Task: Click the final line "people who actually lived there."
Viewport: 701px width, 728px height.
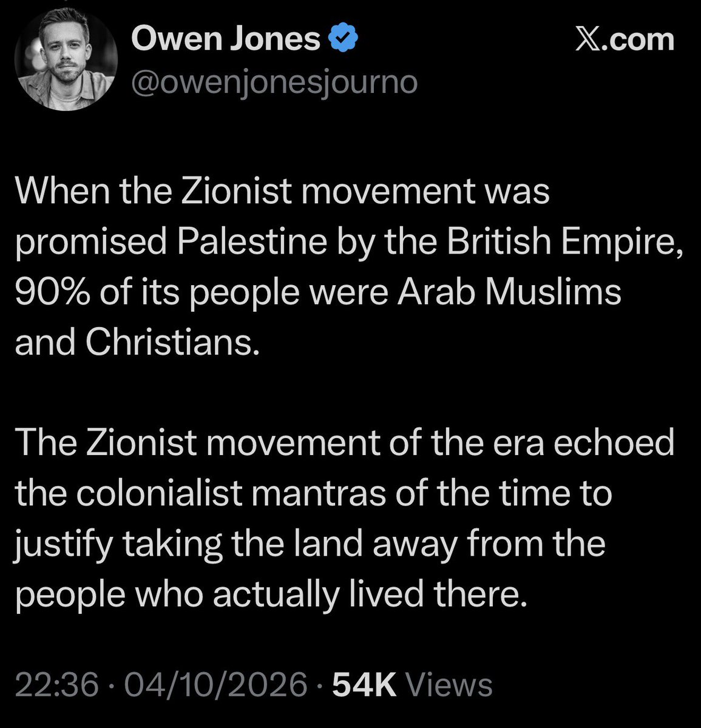Action: coord(268,595)
